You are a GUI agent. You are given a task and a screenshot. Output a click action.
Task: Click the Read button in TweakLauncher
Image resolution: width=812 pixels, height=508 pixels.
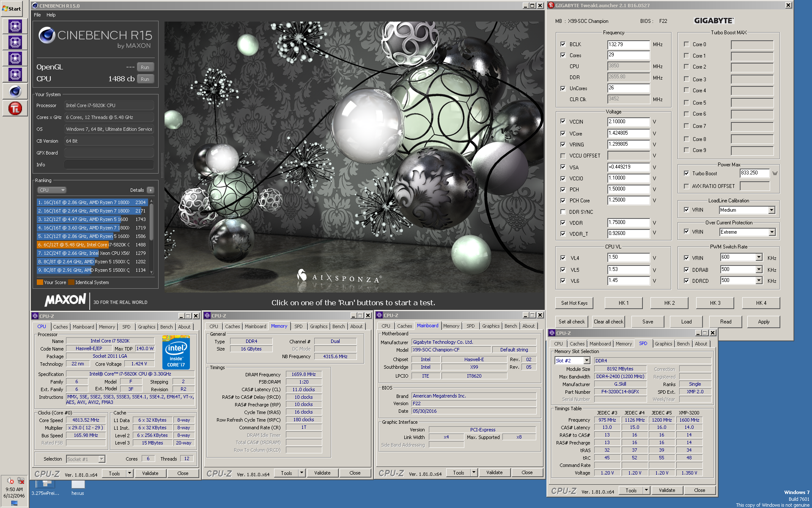726,322
